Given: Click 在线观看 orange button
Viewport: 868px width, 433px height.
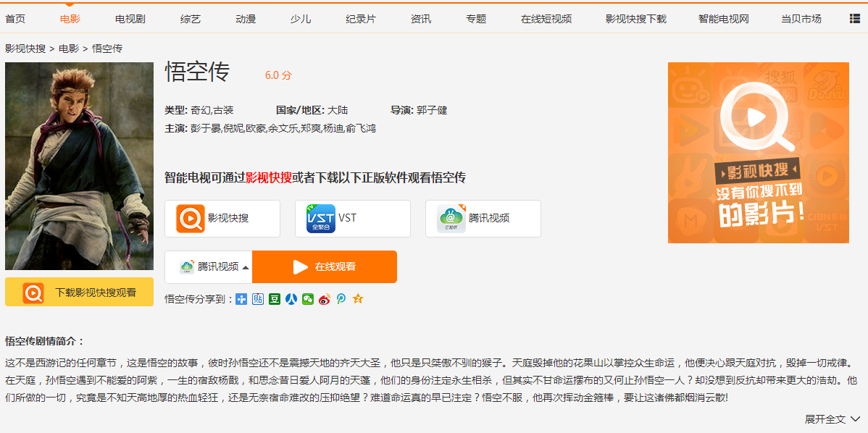Looking at the screenshot, I should pos(325,267).
